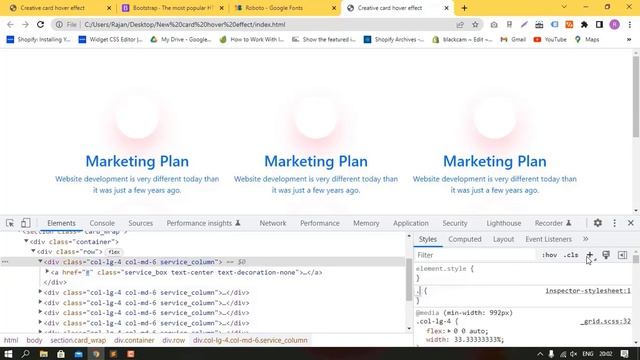This screenshot has width=640, height=360.
Task: Select div.row in breadcrumb
Action: [x=173, y=340]
